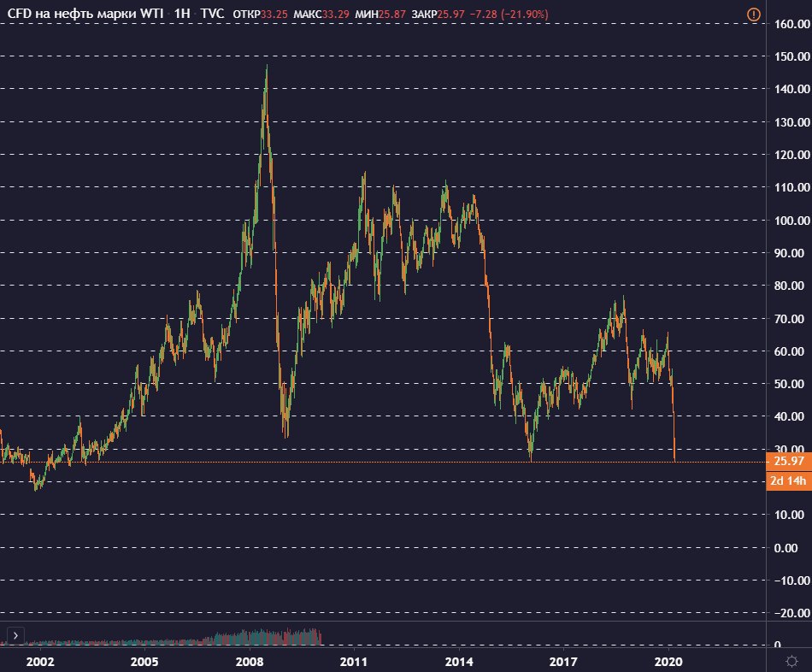Click the TVC source label
Screen dimensions: 812x672
tap(212, 14)
